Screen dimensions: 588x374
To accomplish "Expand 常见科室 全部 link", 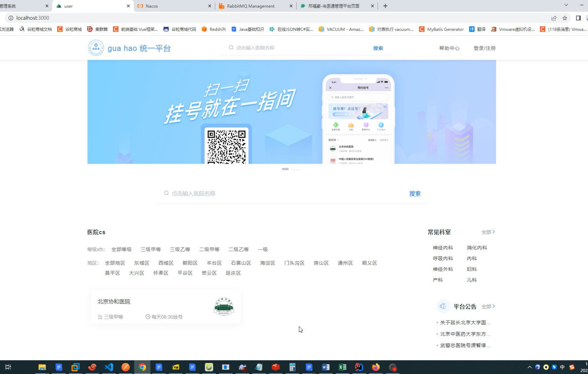I will click(488, 232).
